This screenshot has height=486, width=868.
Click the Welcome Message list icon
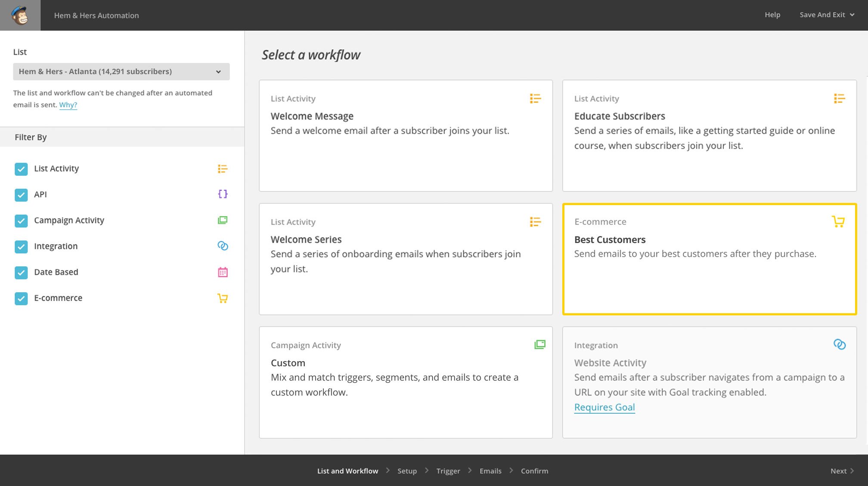pyautogui.click(x=535, y=98)
